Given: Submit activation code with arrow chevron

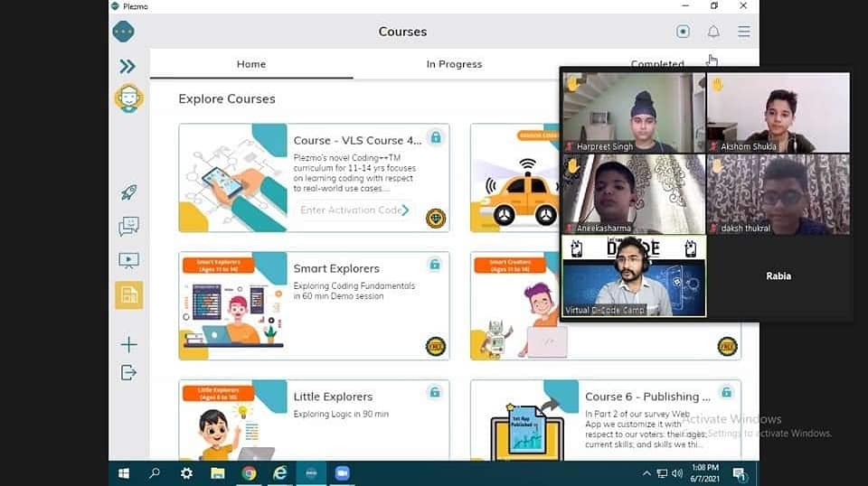Looking at the screenshot, I should coord(405,210).
